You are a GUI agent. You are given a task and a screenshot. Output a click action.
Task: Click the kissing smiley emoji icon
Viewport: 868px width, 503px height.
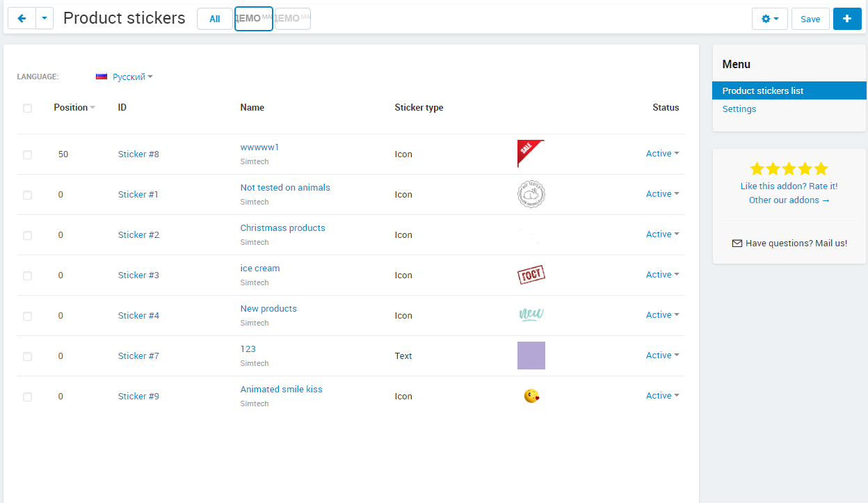[531, 396]
